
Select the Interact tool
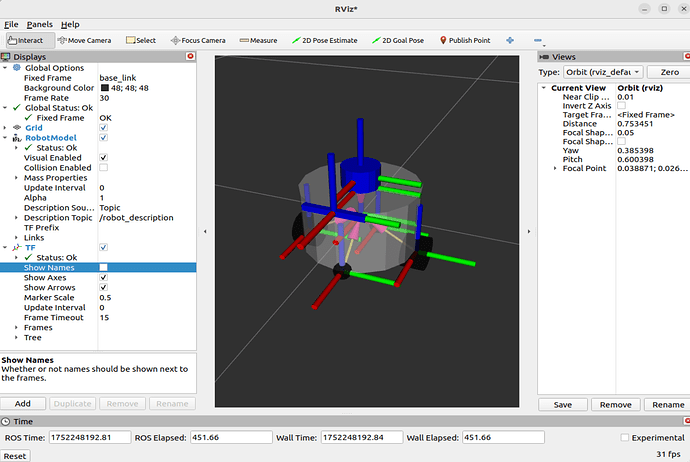tap(30, 40)
